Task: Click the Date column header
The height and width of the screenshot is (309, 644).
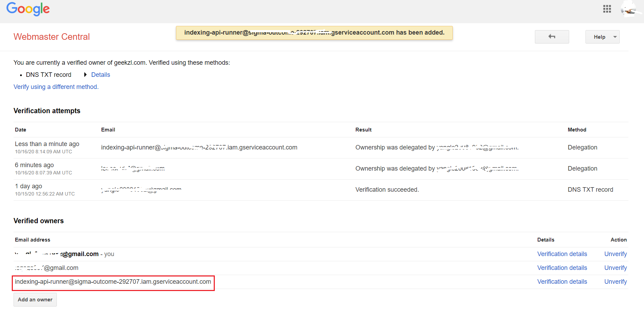Action: point(20,130)
